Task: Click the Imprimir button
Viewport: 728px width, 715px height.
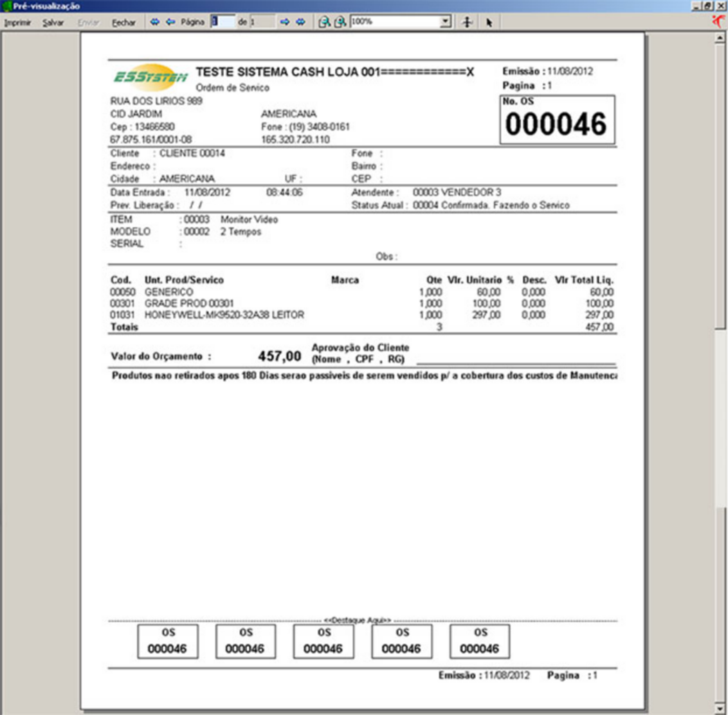Action: (17, 23)
